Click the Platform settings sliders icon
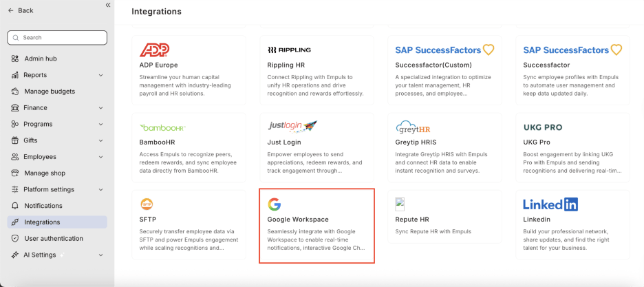Viewport: 644px width, 287px height. coord(15,189)
